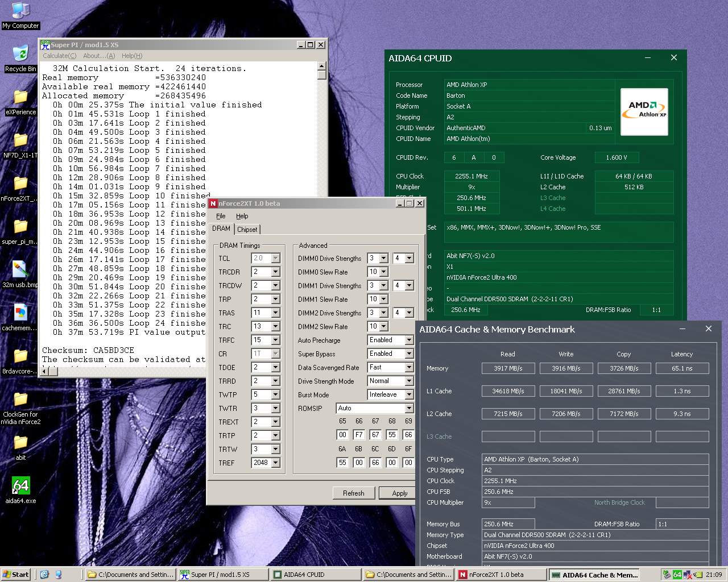
Task: Open Help(H) menu in Super PI
Action: (x=132, y=56)
